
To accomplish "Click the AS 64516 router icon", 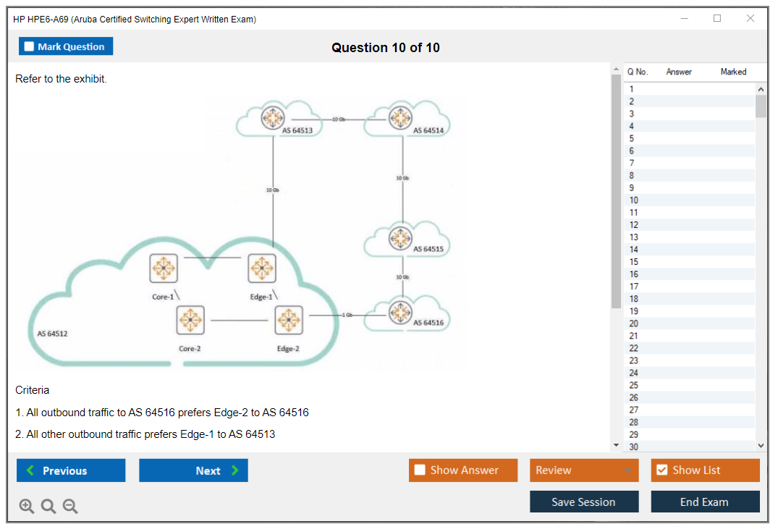I will pos(400,313).
